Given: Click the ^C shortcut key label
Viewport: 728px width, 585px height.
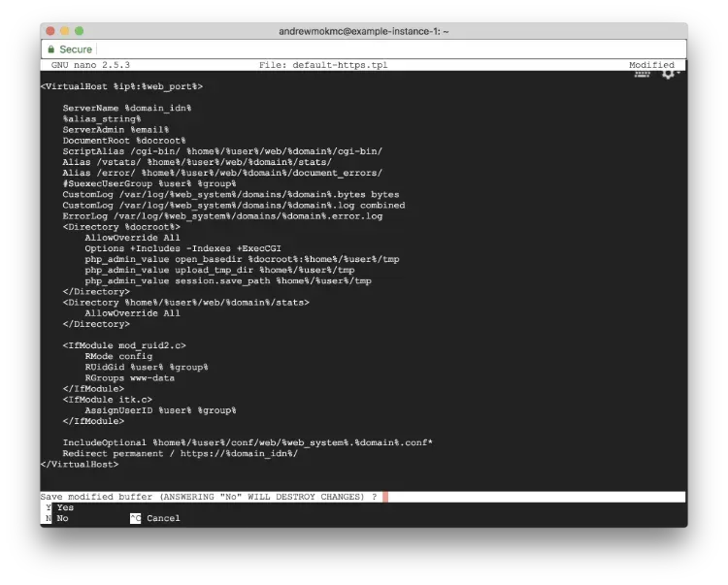Looking at the screenshot, I should 135,518.
